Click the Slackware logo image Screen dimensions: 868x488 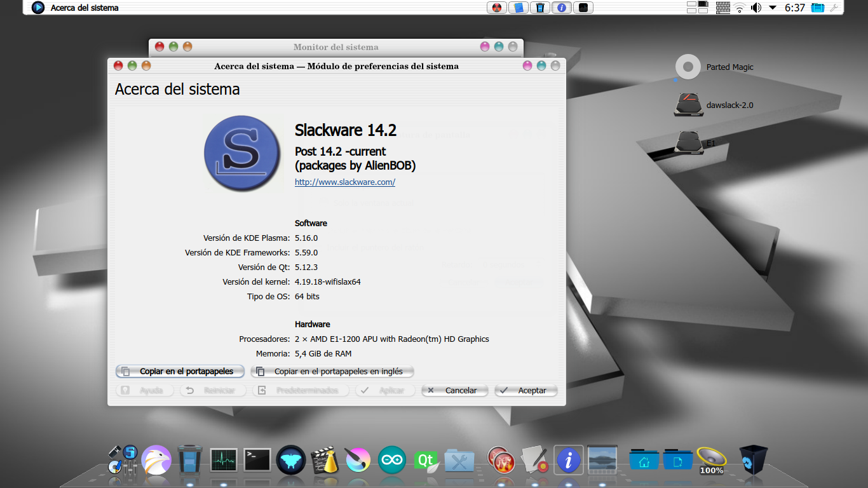pyautogui.click(x=242, y=153)
